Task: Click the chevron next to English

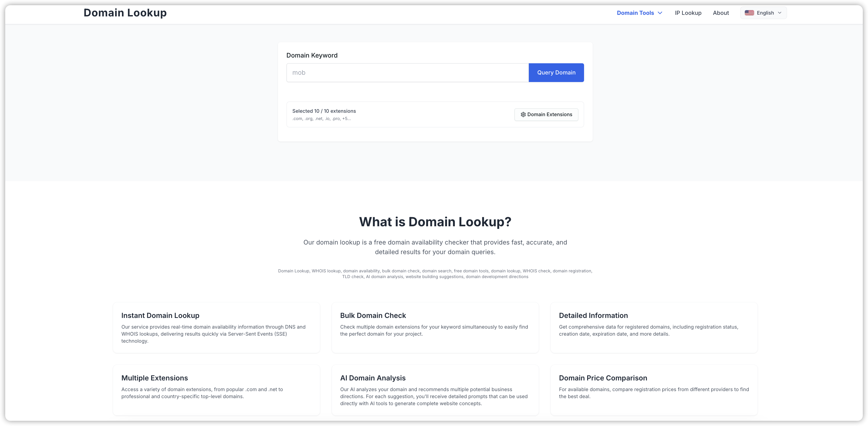Action: coord(780,12)
